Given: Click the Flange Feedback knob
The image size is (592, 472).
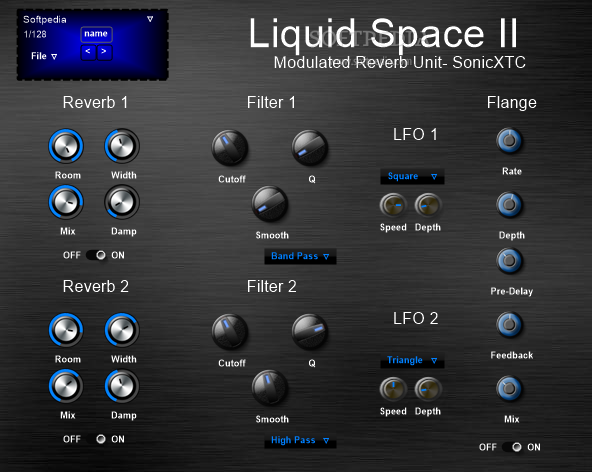Looking at the screenshot, I should pyautogui.click(x=509, y=324).
